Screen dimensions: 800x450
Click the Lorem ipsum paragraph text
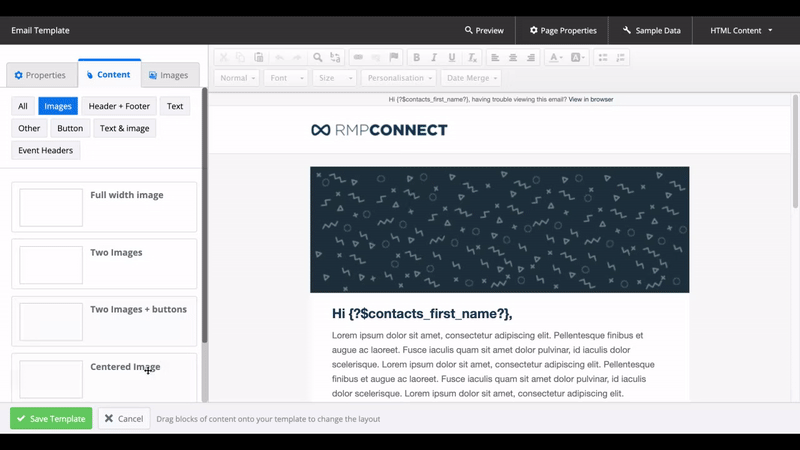(493, 364)
